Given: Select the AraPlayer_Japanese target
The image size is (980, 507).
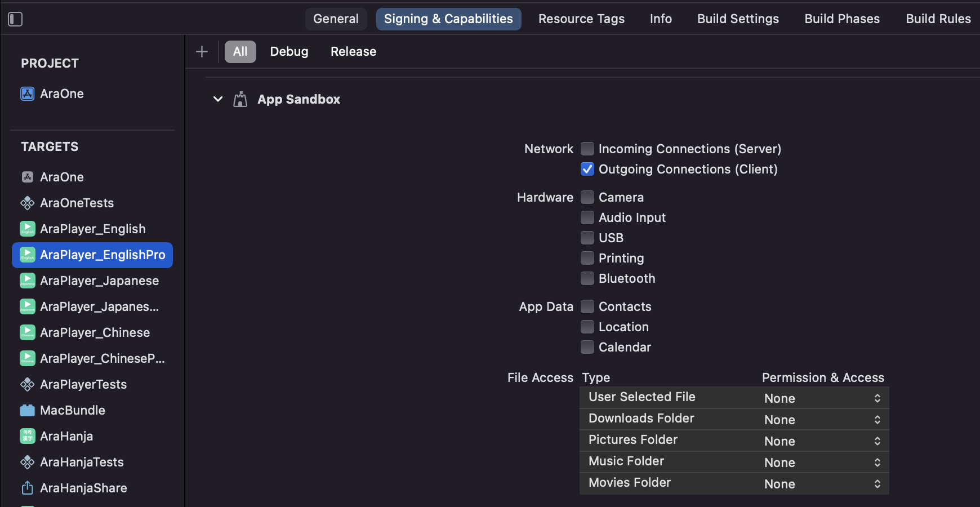Looking at the screenshot, I should pyautogui.click(x=100, y=281).
